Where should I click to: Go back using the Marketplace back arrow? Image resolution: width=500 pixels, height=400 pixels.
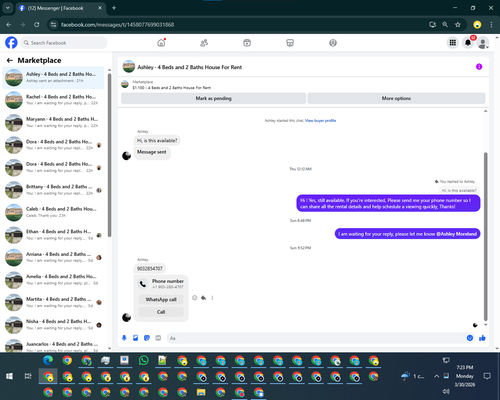(x=10, y=60)
